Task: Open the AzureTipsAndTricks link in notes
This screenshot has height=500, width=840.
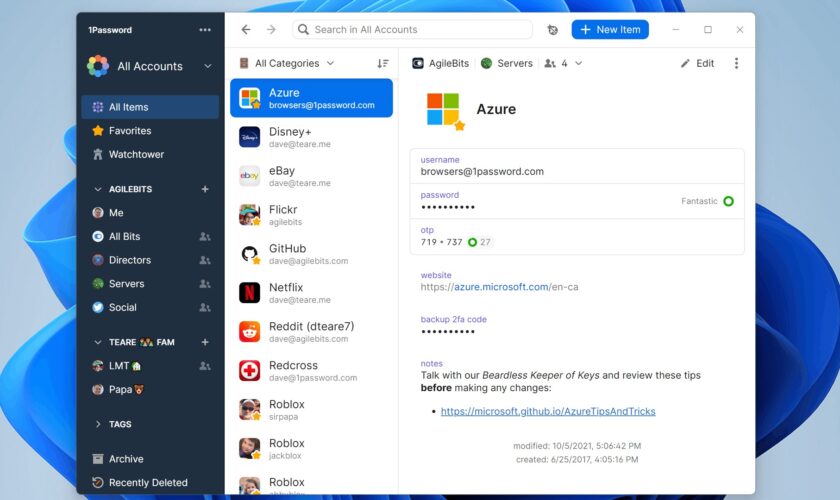Action: [548, 411]
